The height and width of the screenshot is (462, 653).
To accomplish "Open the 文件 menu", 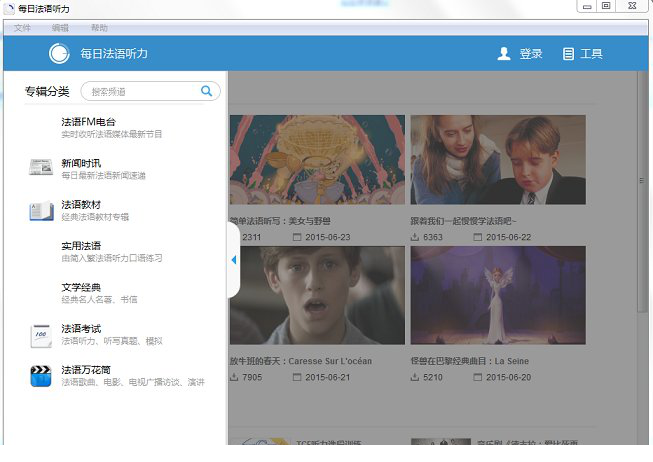I will point(22,28).
